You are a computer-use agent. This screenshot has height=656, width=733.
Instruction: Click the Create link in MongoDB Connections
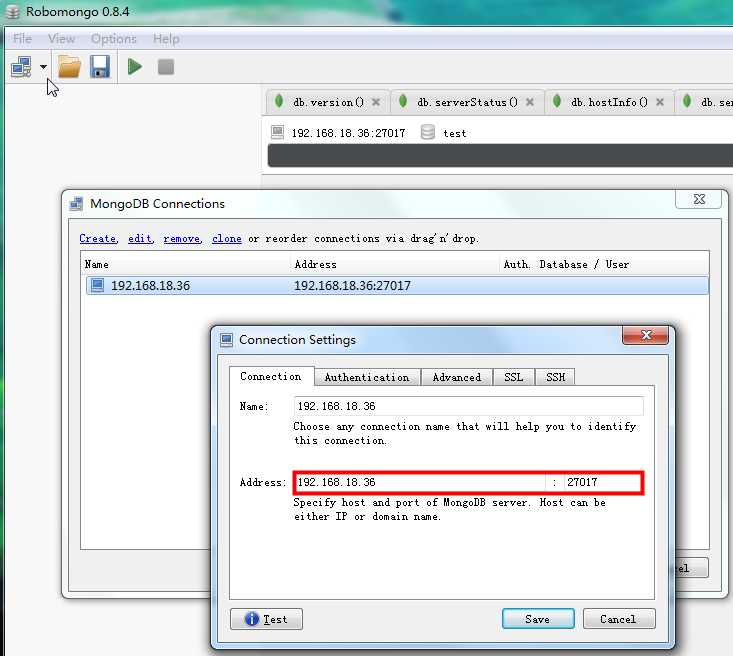click(98, 238)
